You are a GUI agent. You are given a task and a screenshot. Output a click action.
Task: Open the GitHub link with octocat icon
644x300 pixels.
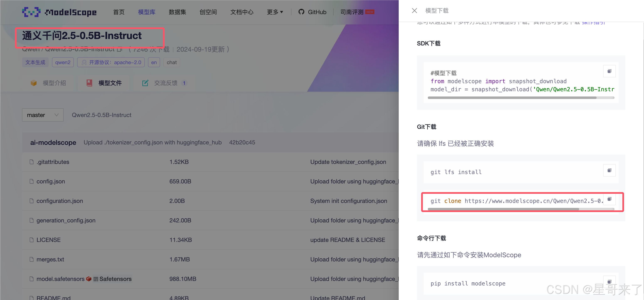point(312,12)
